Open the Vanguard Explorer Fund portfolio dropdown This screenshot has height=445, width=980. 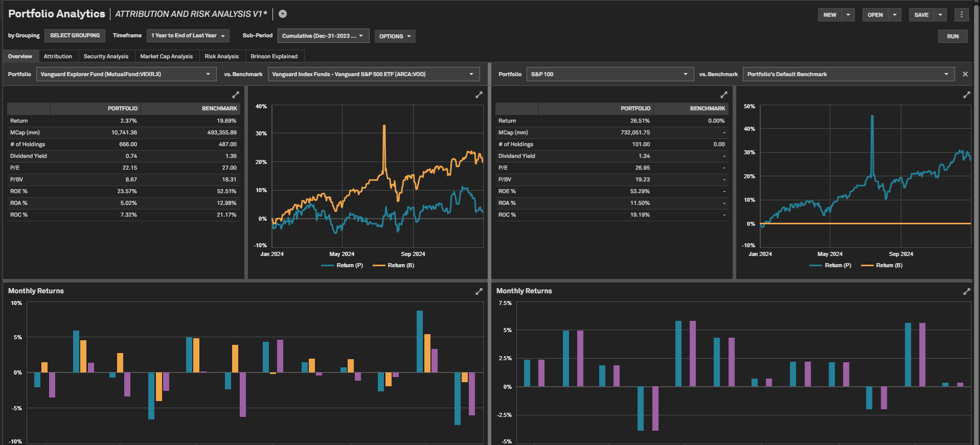pos(126,74)
